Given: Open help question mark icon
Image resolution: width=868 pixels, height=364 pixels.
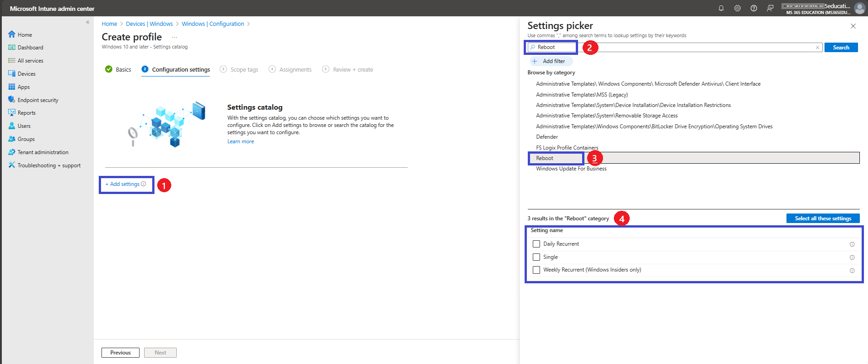Looking at the screenshot, I should (754, 8).
